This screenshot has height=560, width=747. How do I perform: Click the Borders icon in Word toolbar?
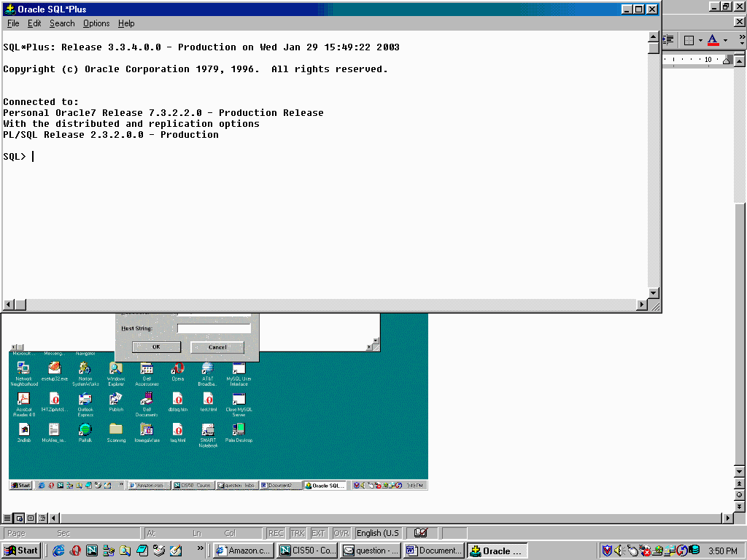click(x=689, y=40)
